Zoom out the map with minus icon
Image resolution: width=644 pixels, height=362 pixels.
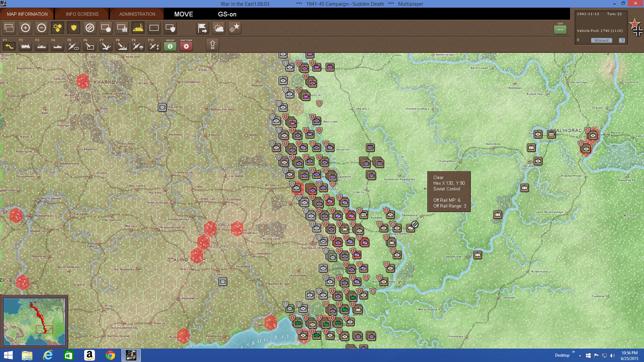tap(42, 28)
